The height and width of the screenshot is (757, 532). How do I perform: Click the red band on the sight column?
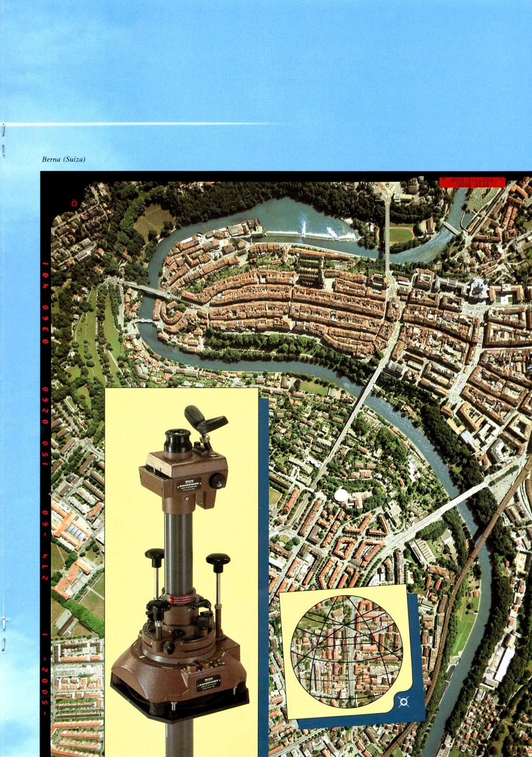tap(181, 598)
